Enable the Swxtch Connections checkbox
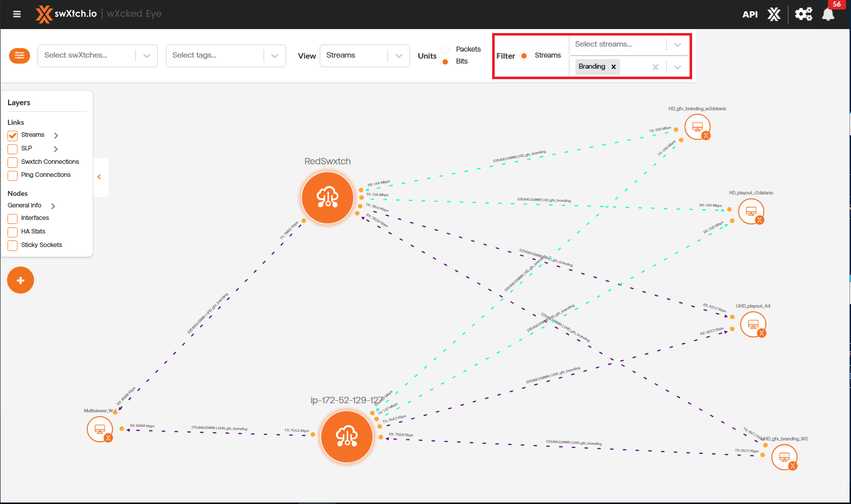 pyautogui.click(x=13, y=162)
